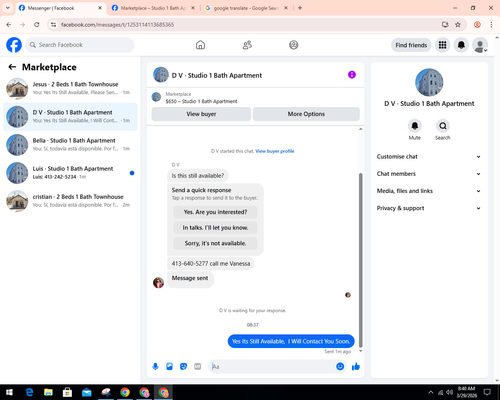Expand the Customise chat section
The height and width of the screenshot is (400, 500).
pos(429,157)
